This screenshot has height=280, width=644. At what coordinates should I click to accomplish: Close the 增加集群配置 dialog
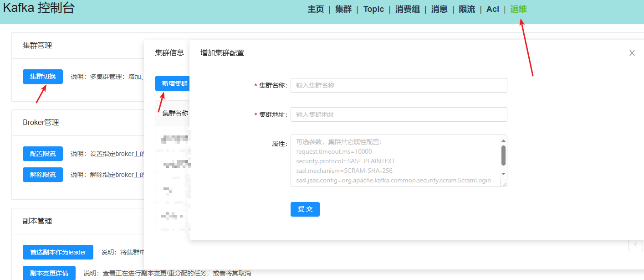(x=632, y=53)
